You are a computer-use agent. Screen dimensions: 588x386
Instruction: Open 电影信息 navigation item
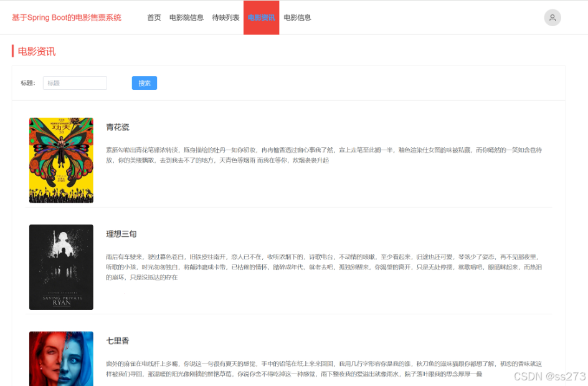point(297,17)
